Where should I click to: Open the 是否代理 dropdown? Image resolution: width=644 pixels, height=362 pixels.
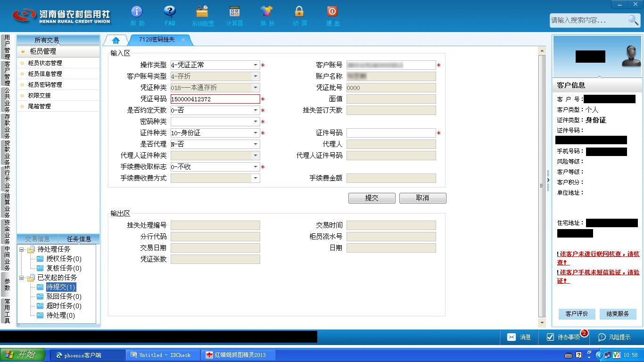tap(256, 144)
